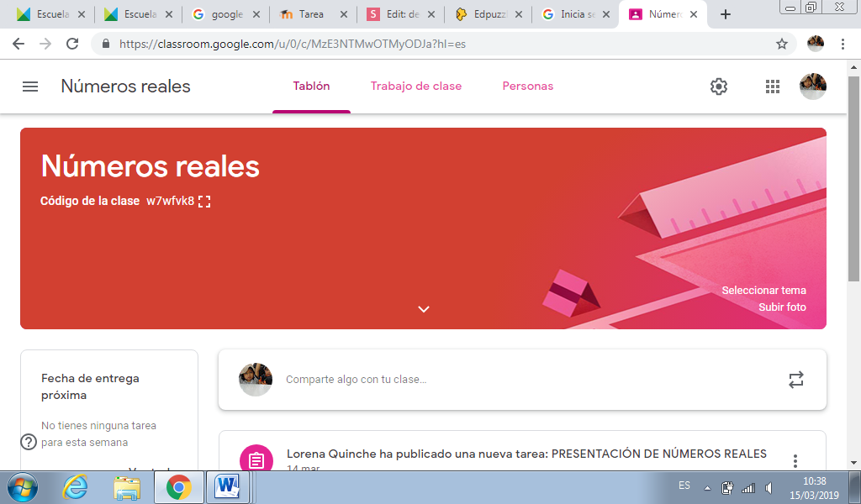
Task: Open the main hamburger menu
Action: pyautogui.click(x=30, y=87)
